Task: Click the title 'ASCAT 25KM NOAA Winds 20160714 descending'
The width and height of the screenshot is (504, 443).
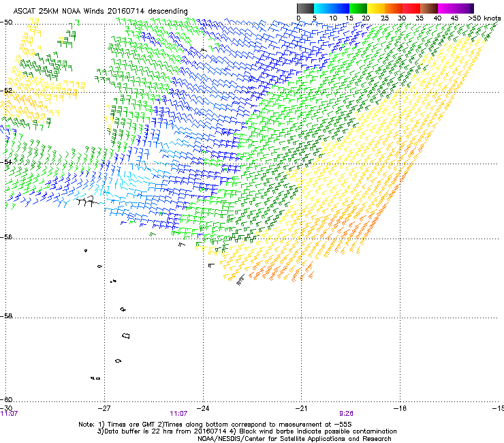Action: click(x=100, y=11)
